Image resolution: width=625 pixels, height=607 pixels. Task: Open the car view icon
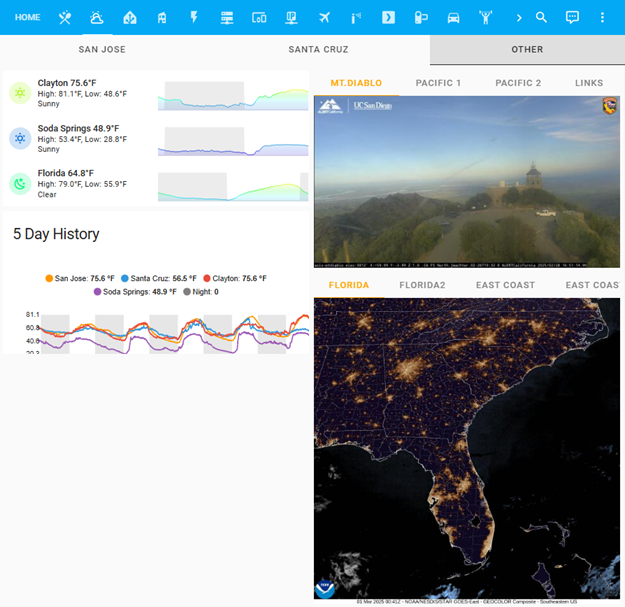point(453,18)
